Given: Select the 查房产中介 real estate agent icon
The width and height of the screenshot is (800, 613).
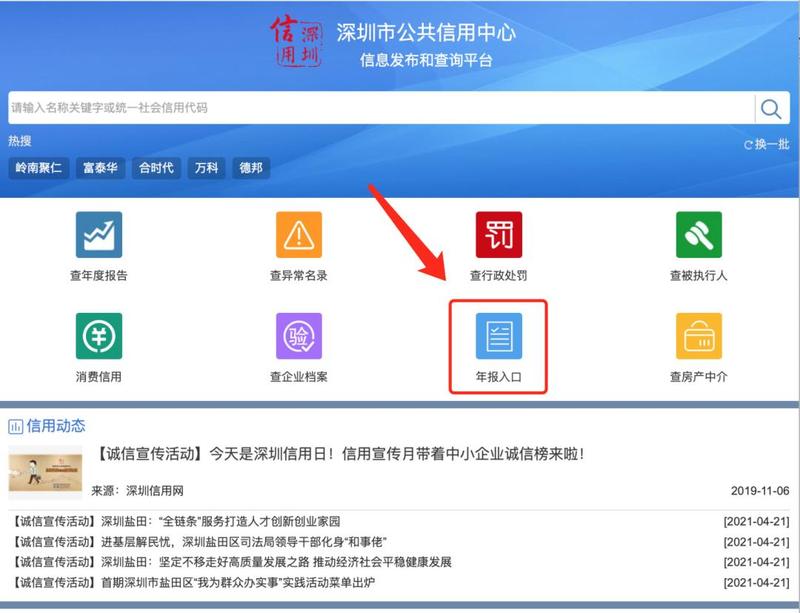Looking at the screenshot, I should tap(698, 337).
